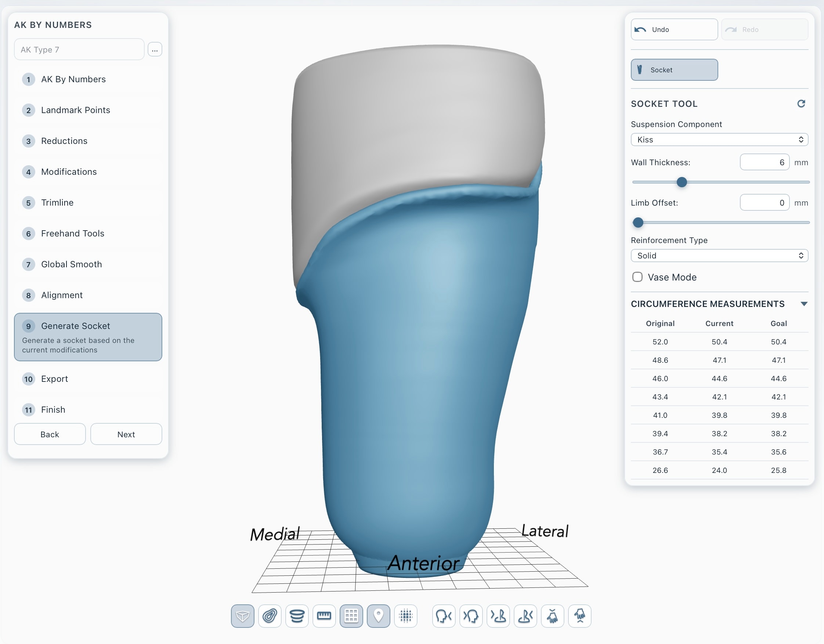Image resolution: width=824 pixels, height=644 pixels.
Task: Go to the Finish step
Action: tap(88, 410)
